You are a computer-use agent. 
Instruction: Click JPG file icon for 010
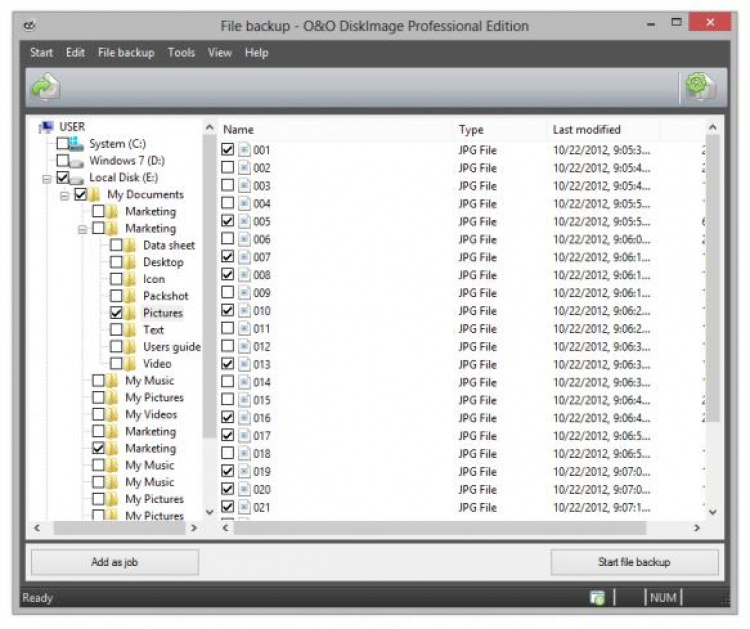[244, 311]
